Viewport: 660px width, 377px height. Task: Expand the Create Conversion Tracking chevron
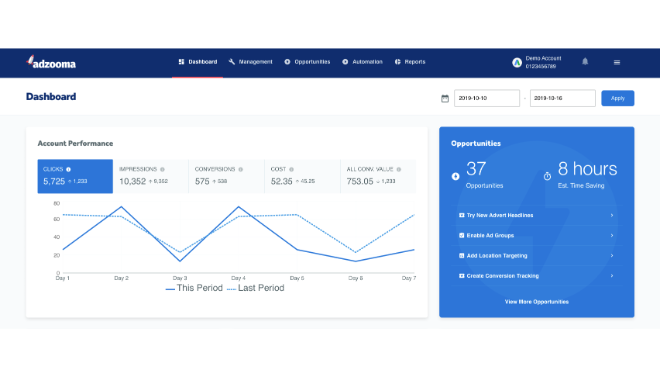point(612,276)
